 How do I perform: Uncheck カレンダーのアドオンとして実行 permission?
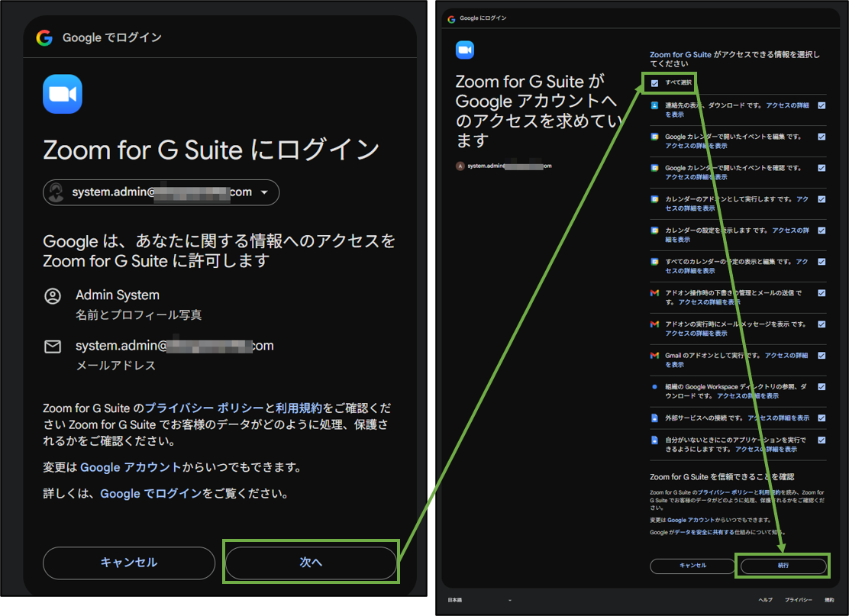(x=822, y=199)
